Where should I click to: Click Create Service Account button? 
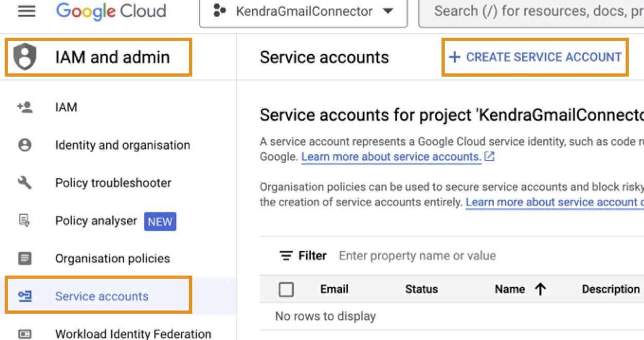535,57
